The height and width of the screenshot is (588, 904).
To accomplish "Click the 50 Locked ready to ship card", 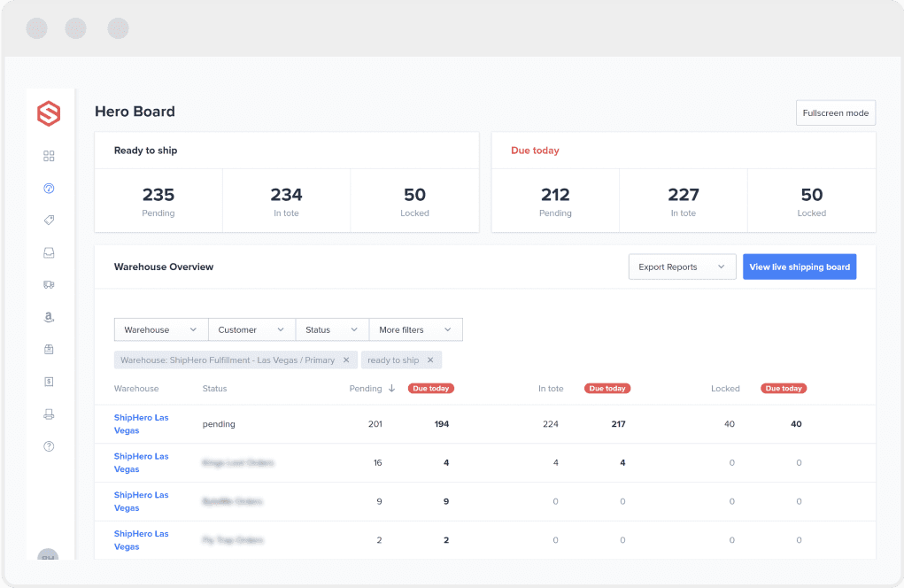I will (414, 201).
